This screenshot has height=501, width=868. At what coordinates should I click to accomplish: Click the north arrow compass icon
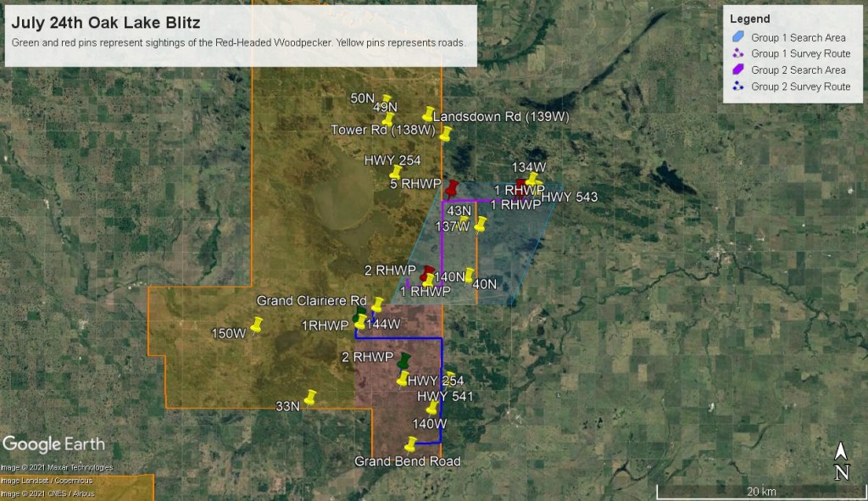[x=840, y=462]
